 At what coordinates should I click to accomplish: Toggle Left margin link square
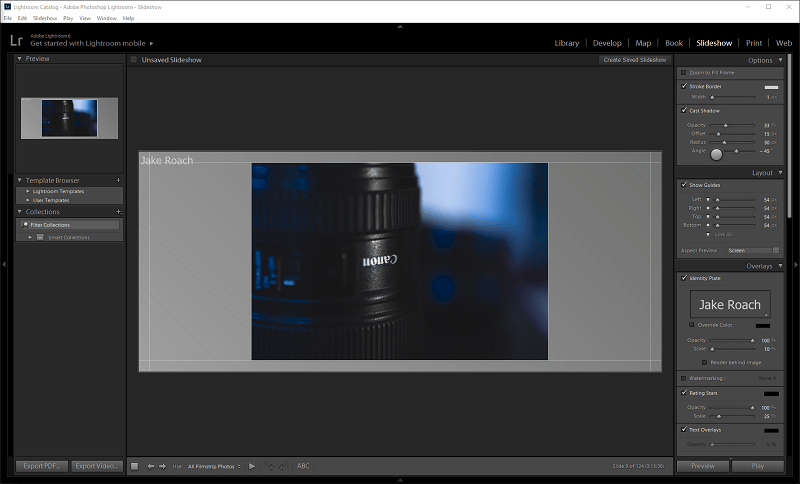tap(708, 199)
